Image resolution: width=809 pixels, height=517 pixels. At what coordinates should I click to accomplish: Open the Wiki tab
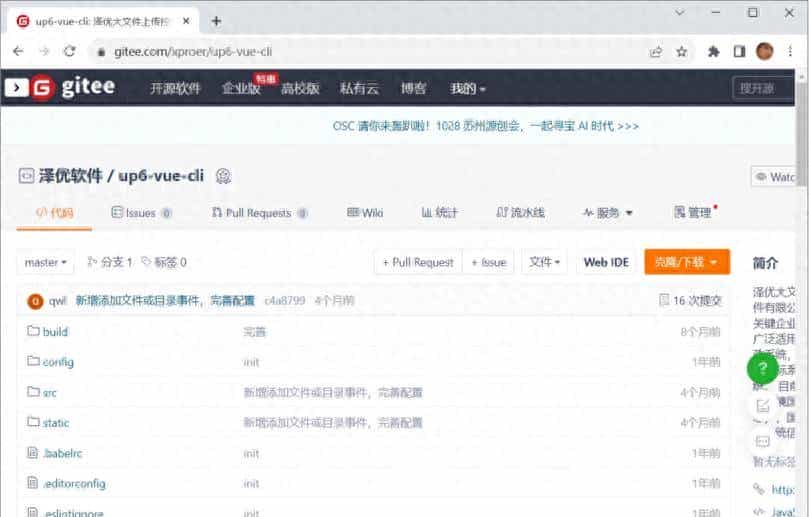tap(365, 213)
